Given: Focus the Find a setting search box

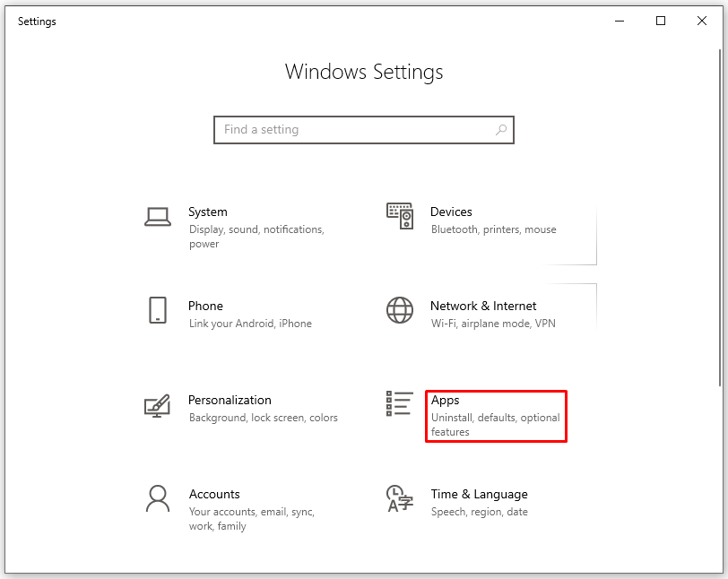Looking at the screenshot, I should coord(354,130).
